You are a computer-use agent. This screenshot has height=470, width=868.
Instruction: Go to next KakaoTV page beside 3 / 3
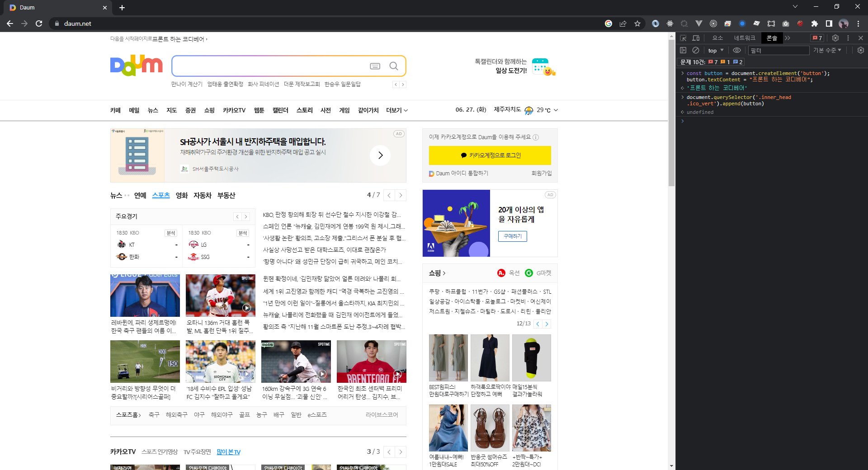pyautogui.click(x=401, y=452)
